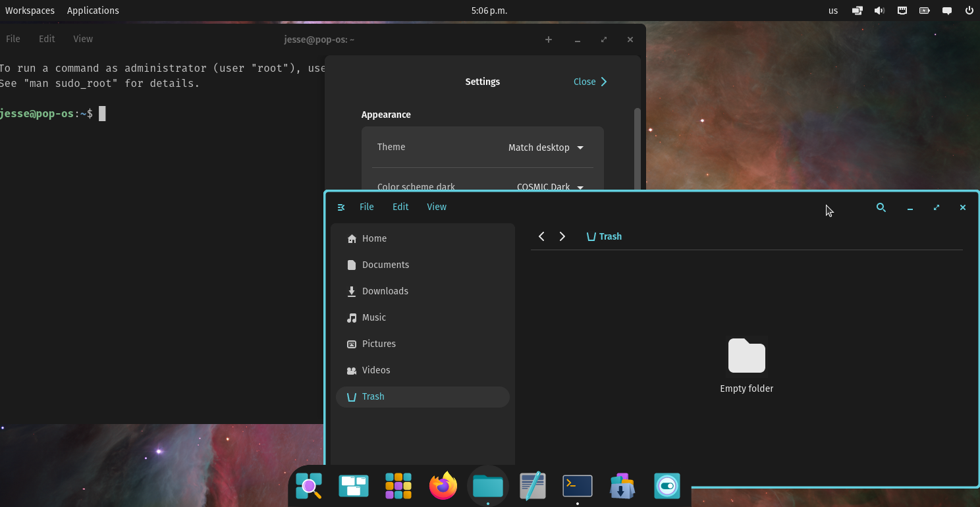Open Documents in Files sidebar
This screenshot has width=980, height=507.
[x=423, y=265]
